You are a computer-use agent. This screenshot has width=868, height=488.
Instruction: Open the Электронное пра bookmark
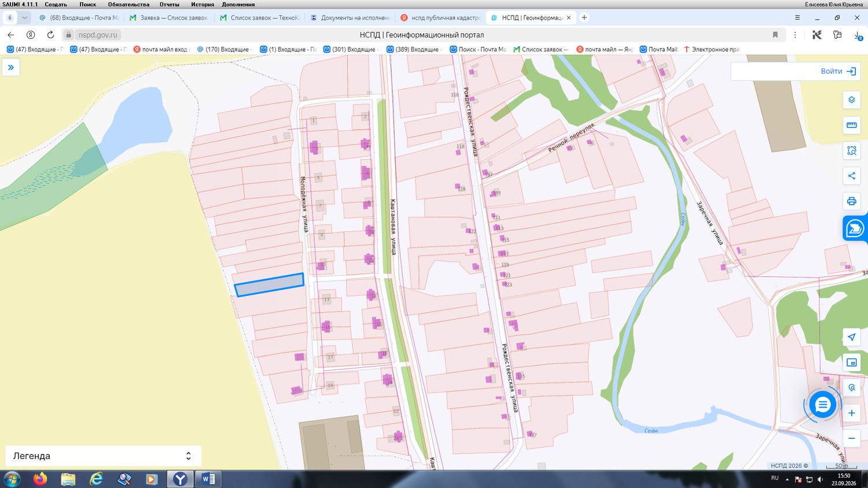[712, 50]
